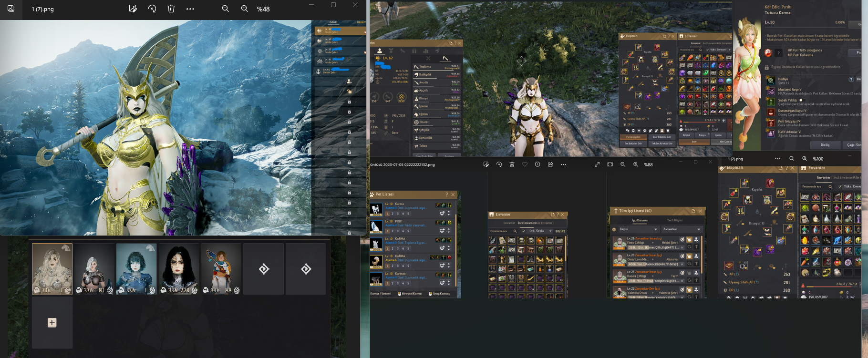868x358 pixels.
Task: Toggle the Oto. Sırala checkbox in Envanter
Action: coord(524,231)
